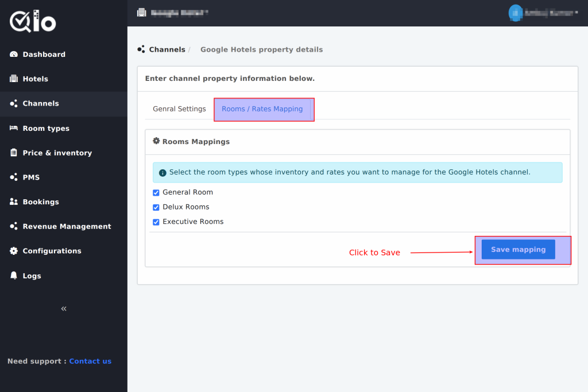588x392 pixels.
Task: Open the Bookings menu item
Action: [41, 201]
